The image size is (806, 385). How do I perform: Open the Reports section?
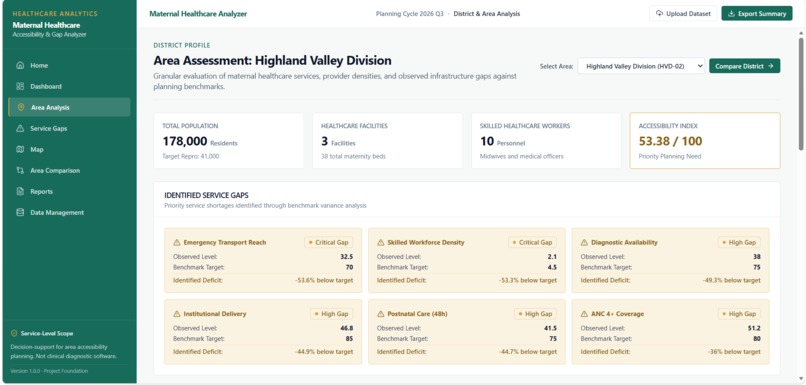click(69, 192)
